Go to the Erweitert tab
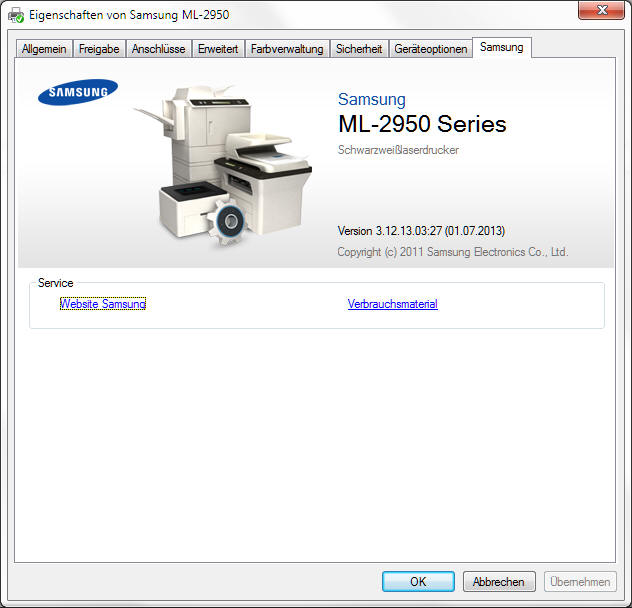This screenshot has width=632, height=608. click(218, 49)
